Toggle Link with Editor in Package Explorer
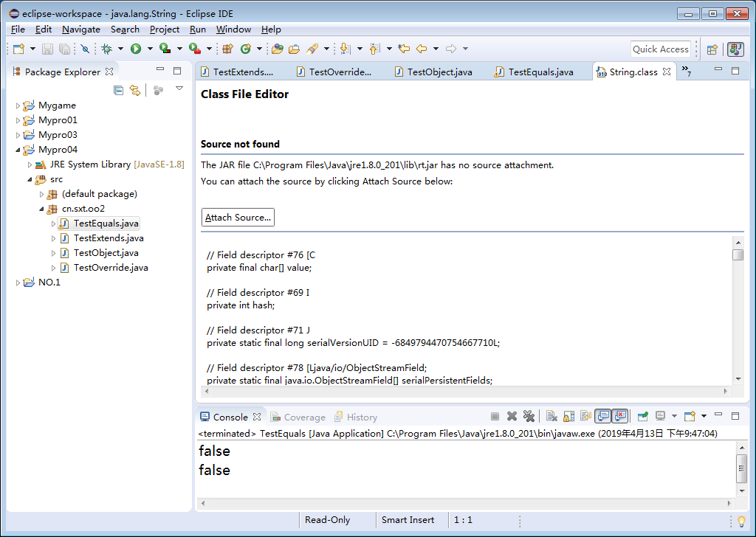The width and height of the screenshot is (756, 537). [135, 90]
